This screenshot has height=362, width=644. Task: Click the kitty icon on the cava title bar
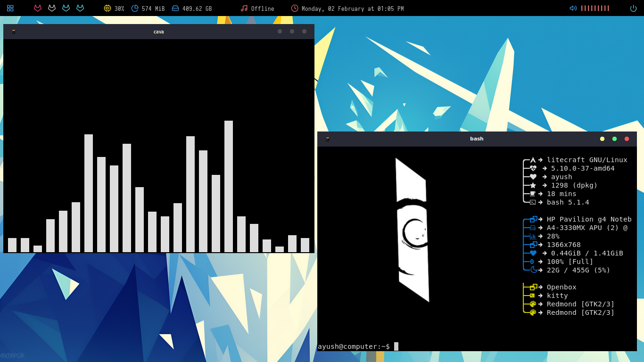pos(13,32)
